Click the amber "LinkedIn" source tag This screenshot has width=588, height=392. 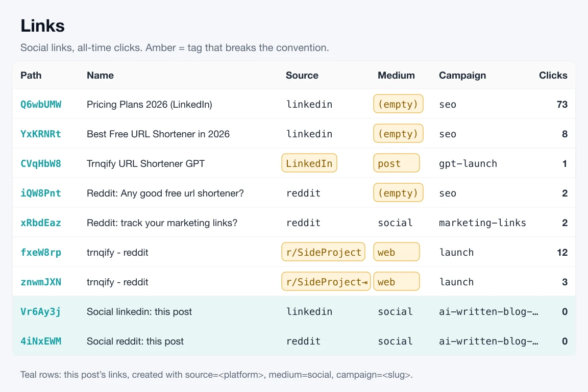[309, 163]
